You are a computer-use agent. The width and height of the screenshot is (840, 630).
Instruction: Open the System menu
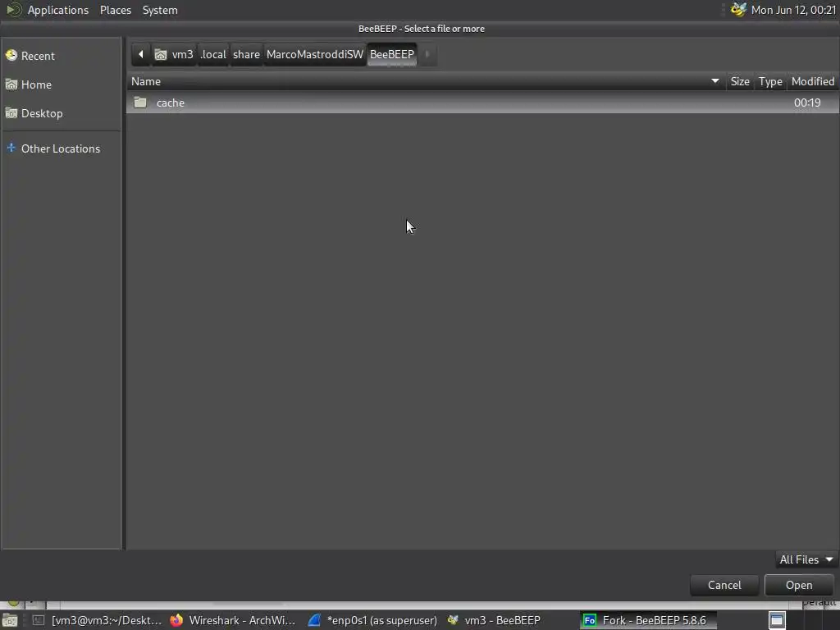pyautogui.click(x=160, y=10)
